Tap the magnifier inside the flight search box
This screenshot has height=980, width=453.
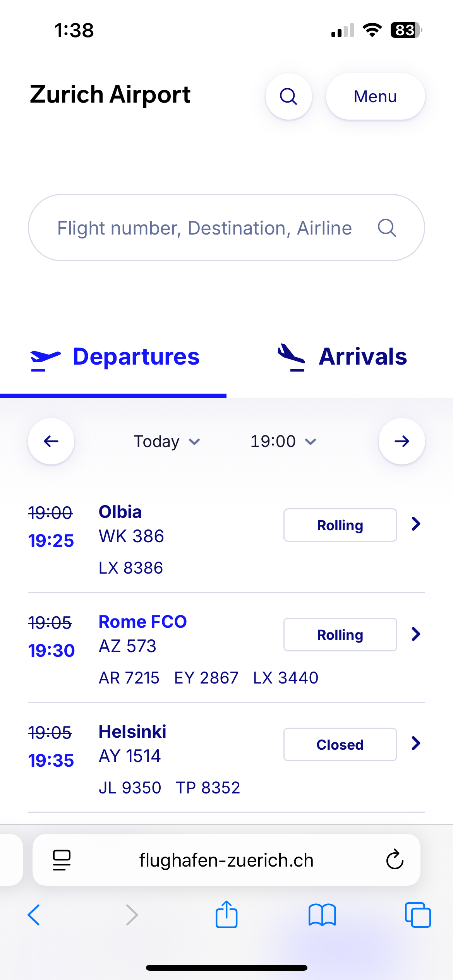tap(387, 228)
